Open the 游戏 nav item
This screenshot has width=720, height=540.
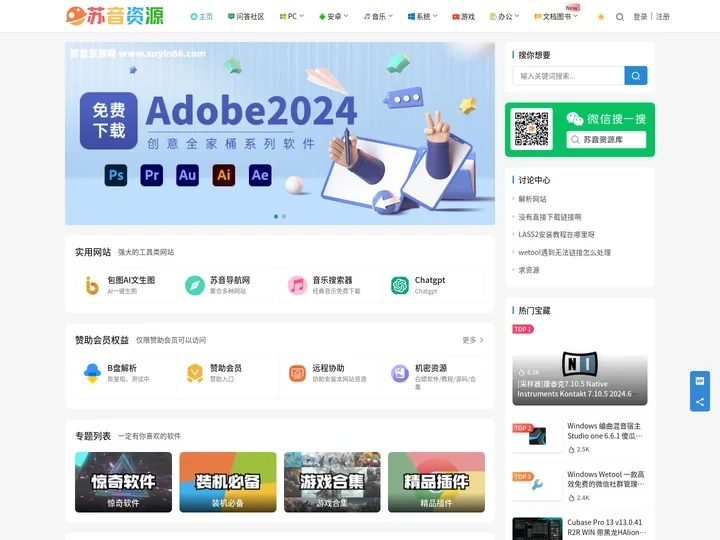click(463, 17)
